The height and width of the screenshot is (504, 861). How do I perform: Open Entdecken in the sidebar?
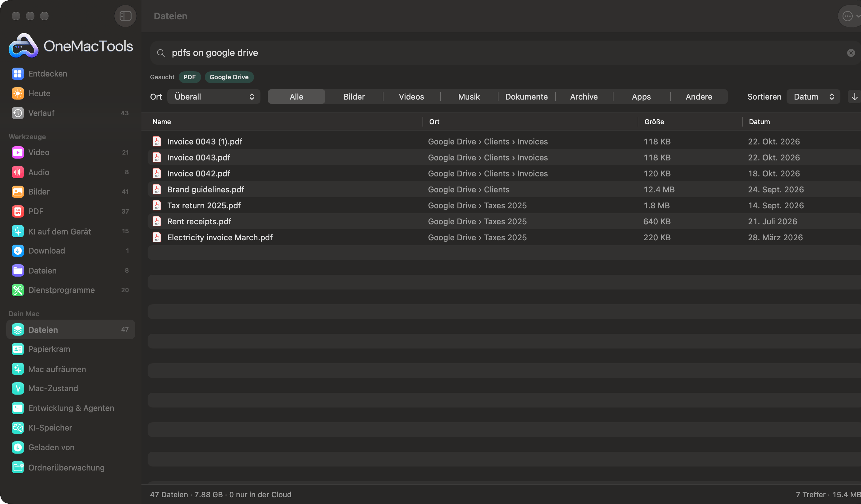pos(71,73)
